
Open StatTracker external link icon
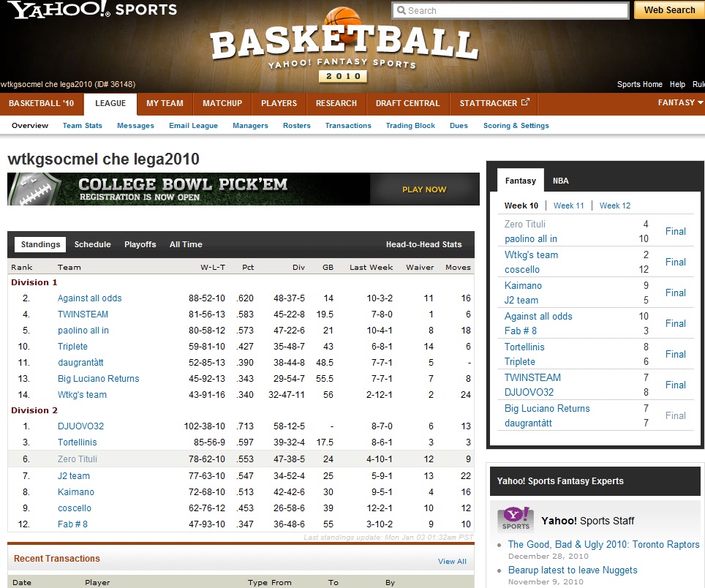point(524,103)
